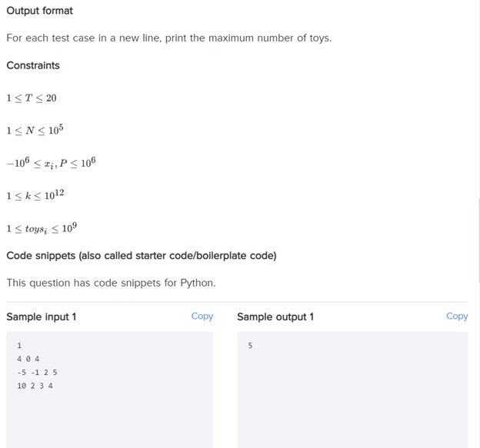Click the constraint on k up to 10^12
The image size is (480, 448).
pyautogui.click(x=35, y=195)
